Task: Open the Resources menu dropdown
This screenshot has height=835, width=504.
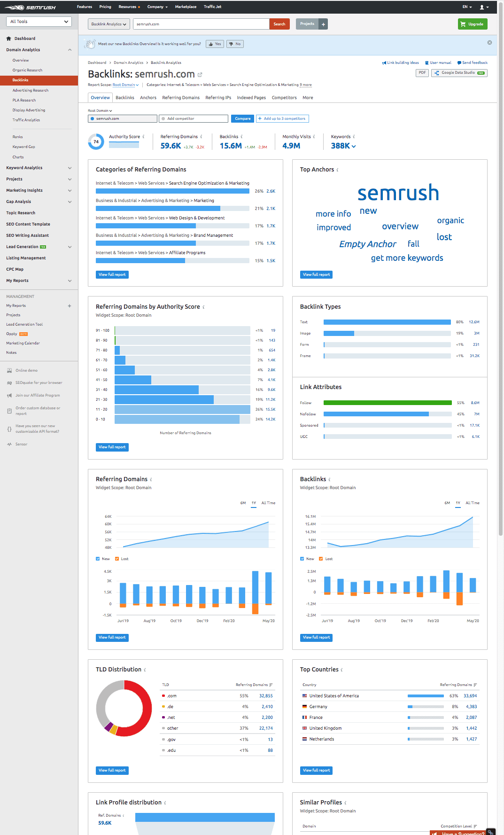Action: coord(129,7)
